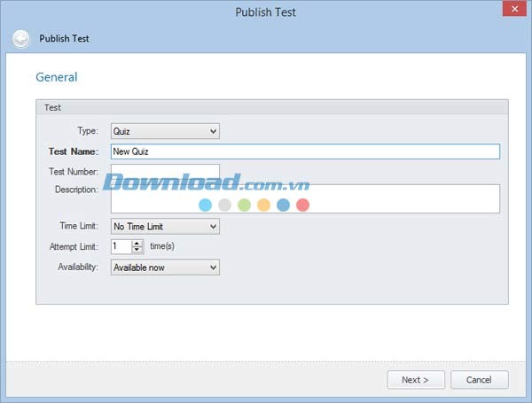Click the back arrow beside Publish Test

point(21,39)
